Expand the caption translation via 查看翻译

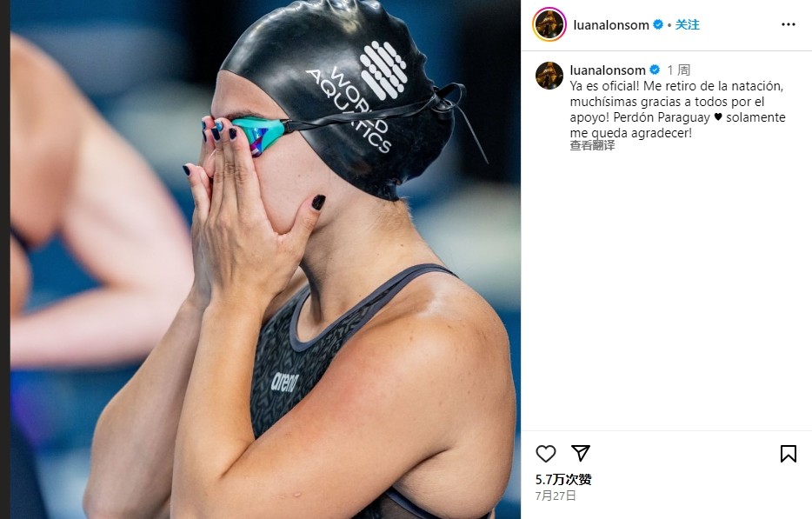592,145
